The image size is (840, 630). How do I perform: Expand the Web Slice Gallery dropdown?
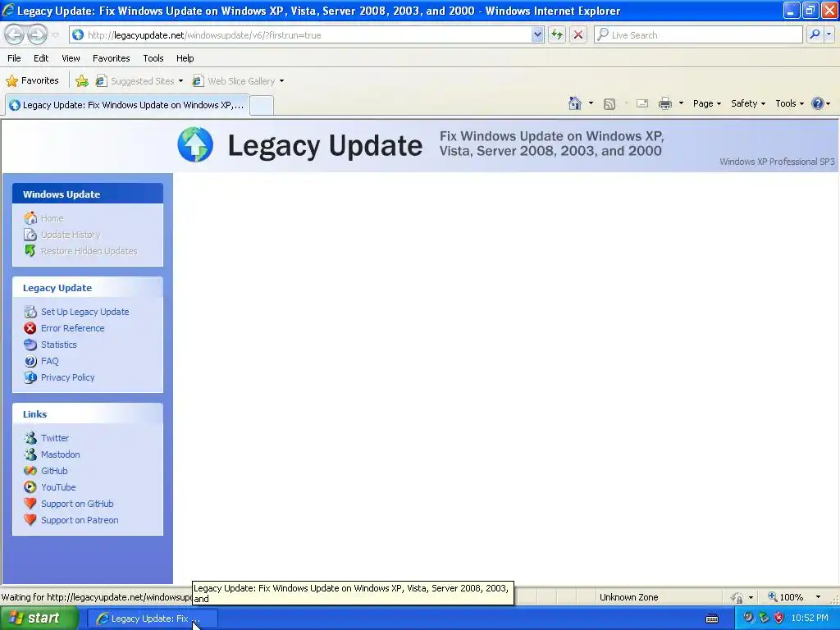[x=282, y=81]
